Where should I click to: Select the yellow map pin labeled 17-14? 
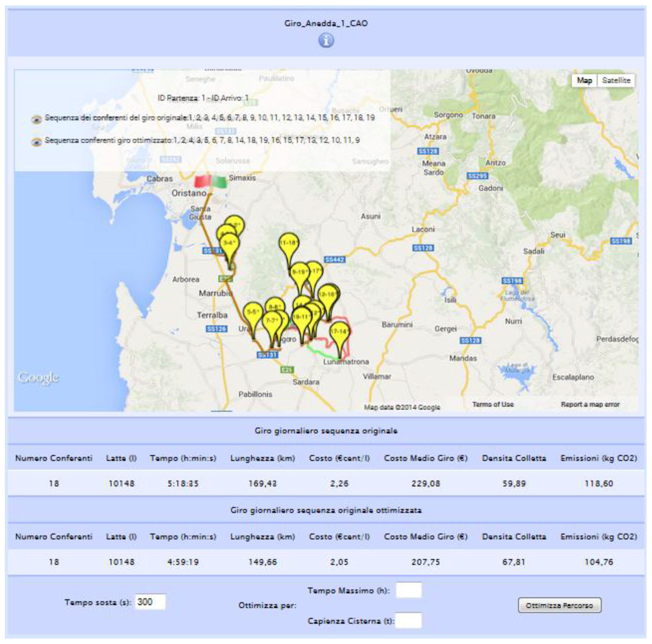pos(339,332)
